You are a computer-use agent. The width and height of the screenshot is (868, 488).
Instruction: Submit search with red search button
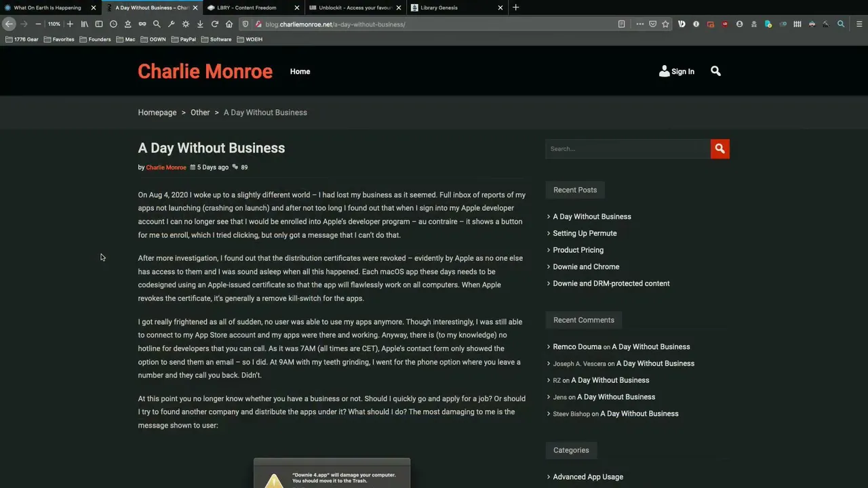[719, 148]
